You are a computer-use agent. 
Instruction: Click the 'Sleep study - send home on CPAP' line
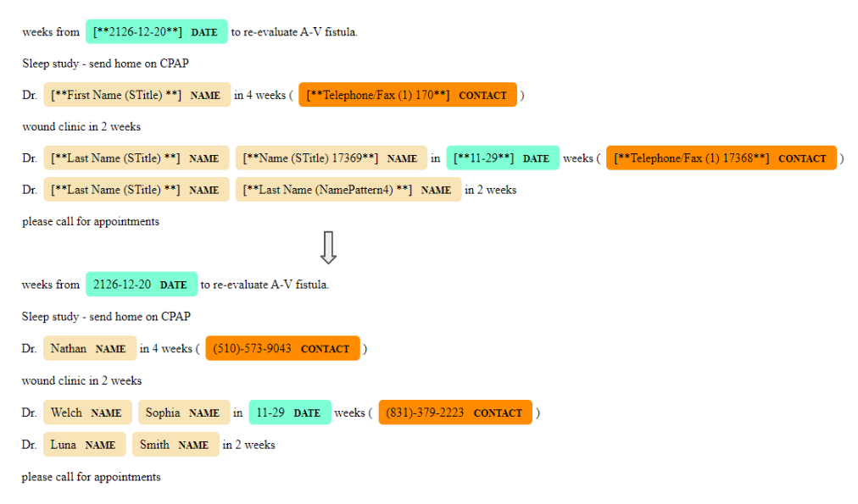coord(104,63)
